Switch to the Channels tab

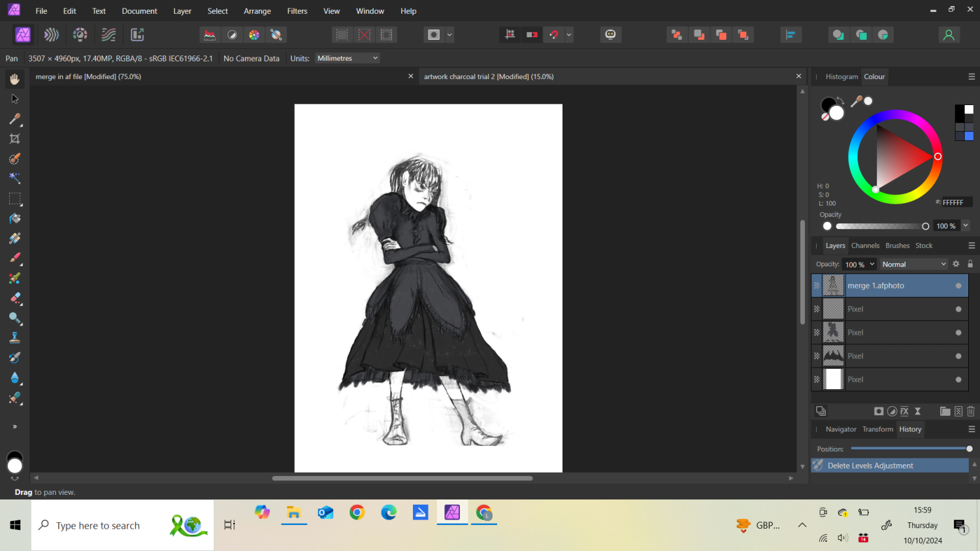tap(865, 245)
